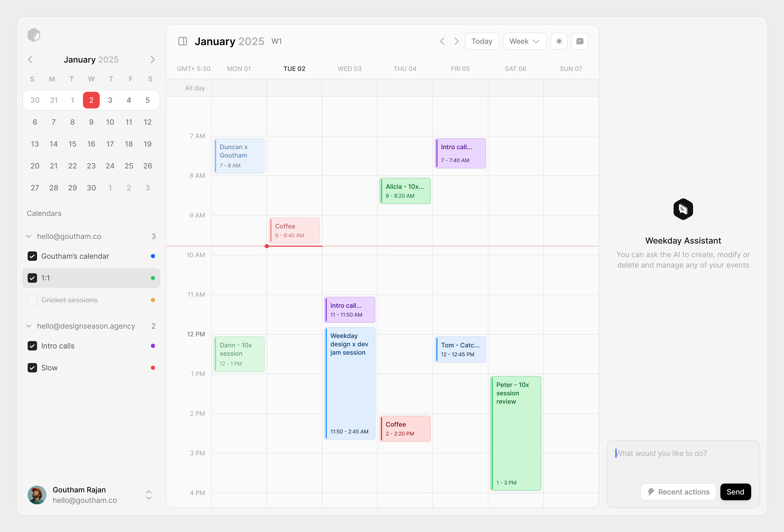784x532 pixels.
Task: Click the app logo in the top left
Action: click(x=34, y=34)
